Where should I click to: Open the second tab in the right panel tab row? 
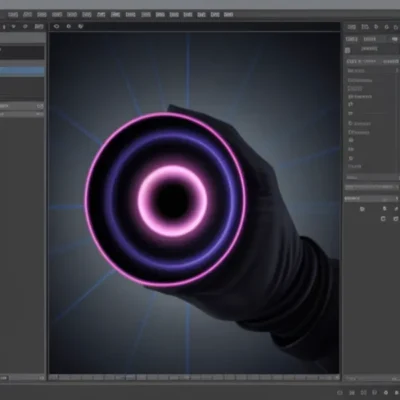click(369, 39)
